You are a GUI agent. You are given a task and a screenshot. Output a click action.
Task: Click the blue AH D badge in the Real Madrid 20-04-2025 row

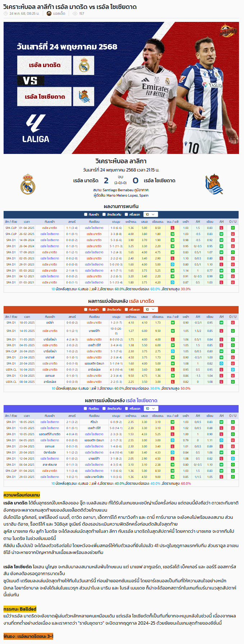click(221, 363)
